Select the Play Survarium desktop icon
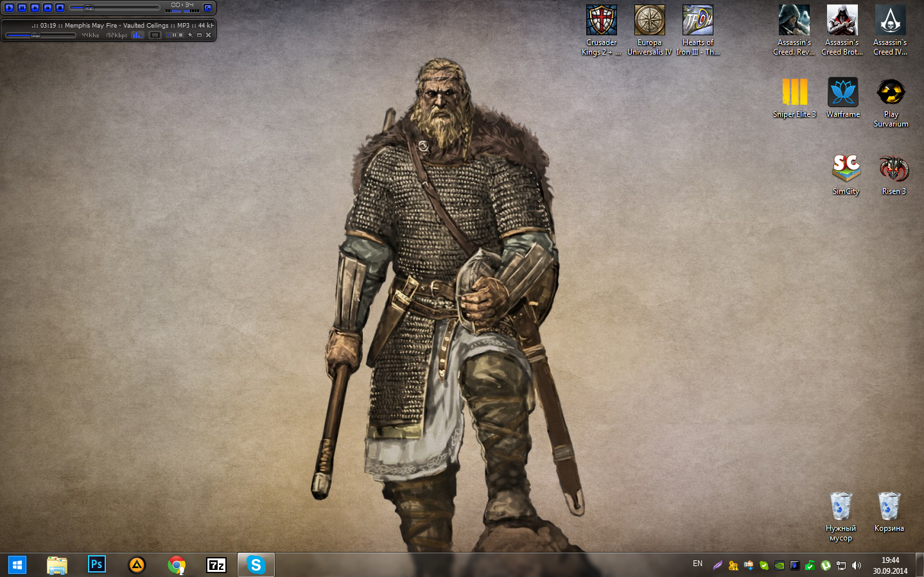Viewport: 924px width, 577px height. 891,103
